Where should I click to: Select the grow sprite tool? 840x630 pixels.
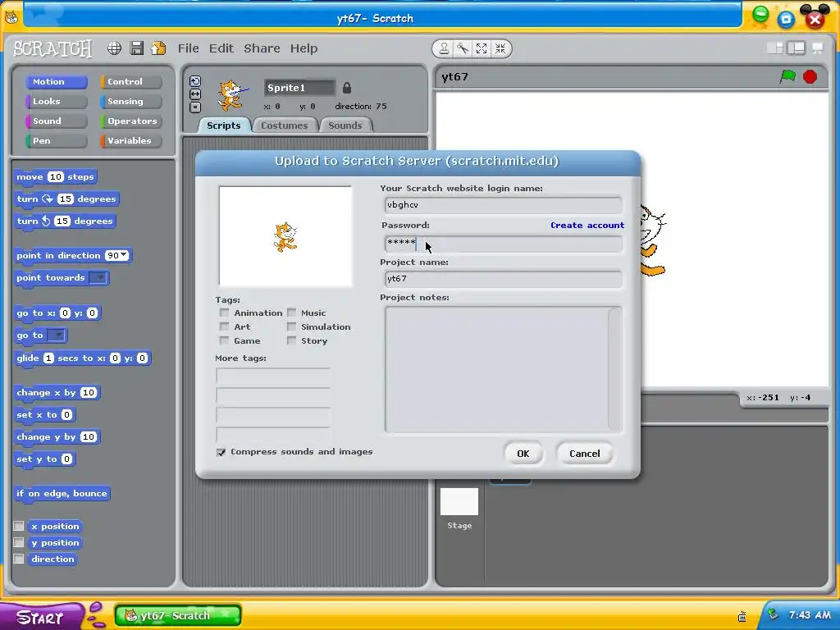coord(481,48)
